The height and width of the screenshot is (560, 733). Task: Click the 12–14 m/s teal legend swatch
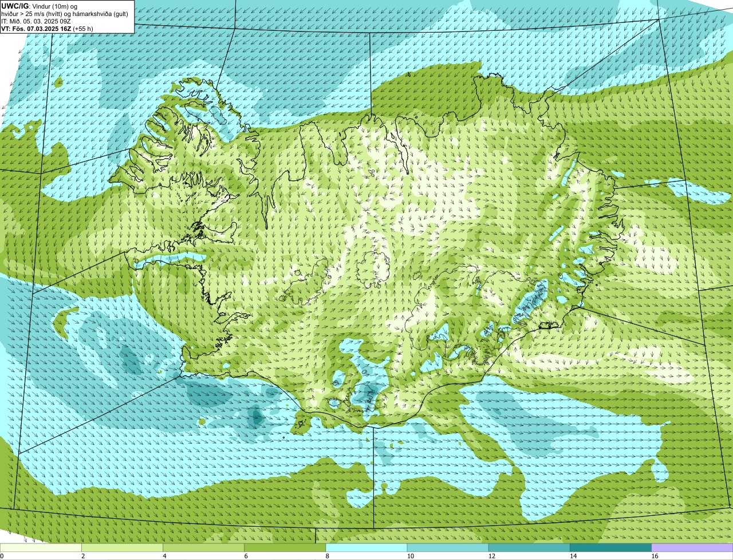[529, 547]
